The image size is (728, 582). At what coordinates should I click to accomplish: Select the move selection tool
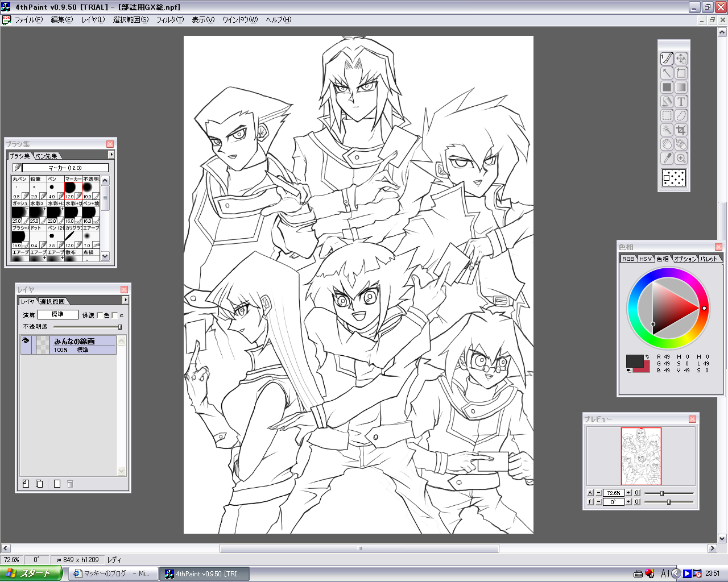(x=681, y=59)
